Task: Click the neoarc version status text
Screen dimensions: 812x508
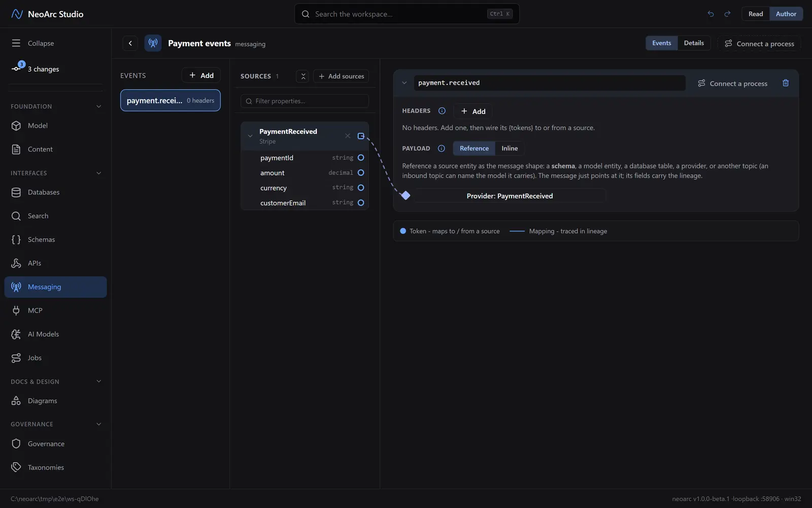Action: click(736, 499)
